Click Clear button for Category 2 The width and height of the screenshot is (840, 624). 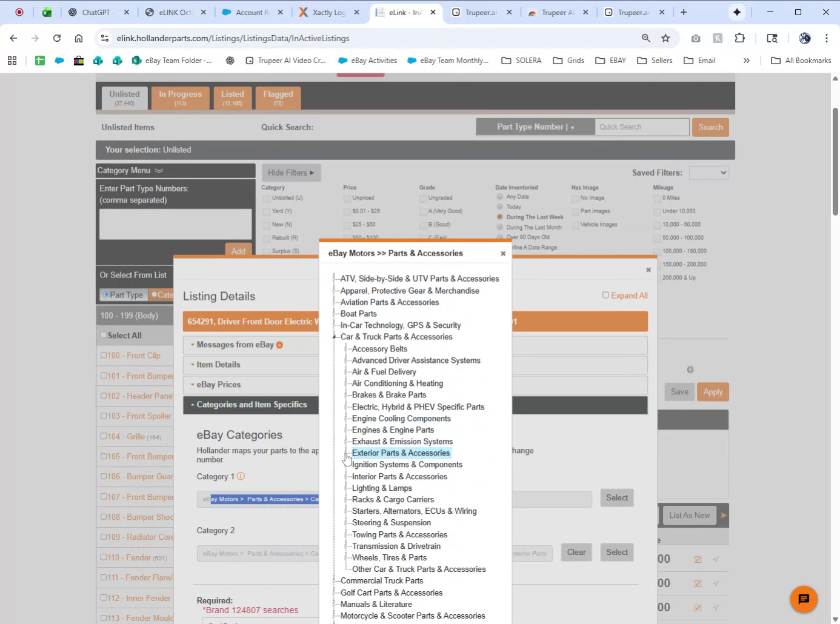tap(576, 552)
